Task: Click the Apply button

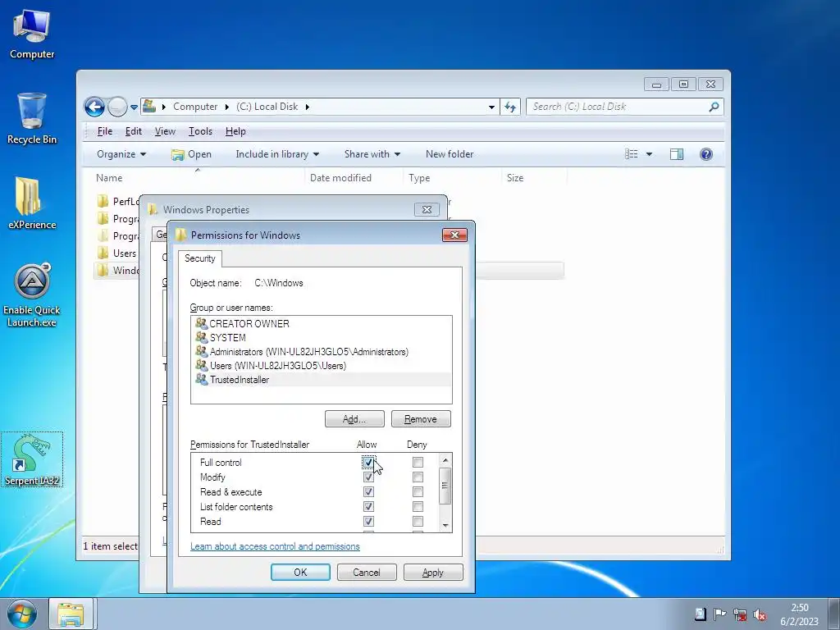Action: click(433, 572)
